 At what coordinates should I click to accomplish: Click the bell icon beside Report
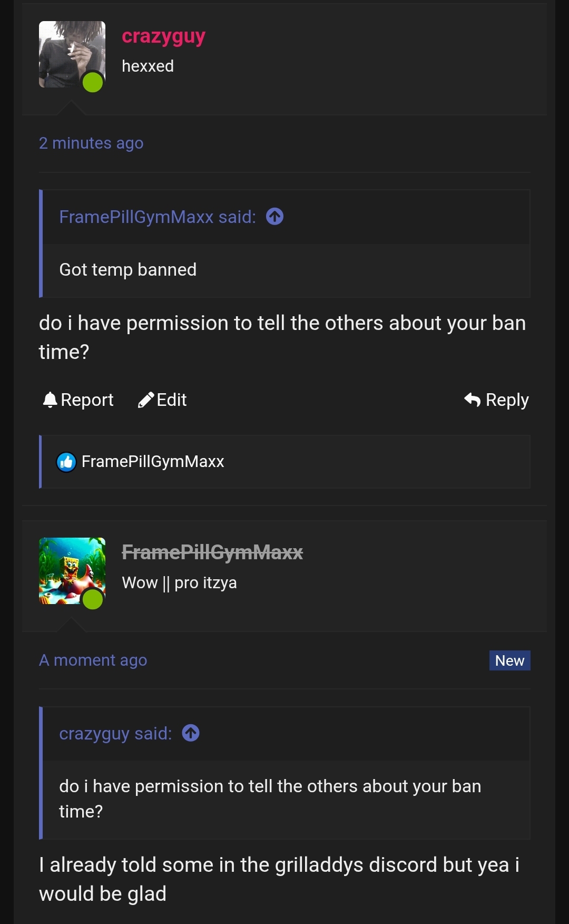pyautogui.click(x=50, y=400)
